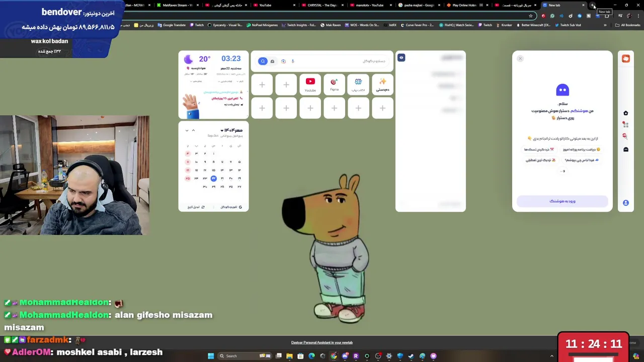The image size is (644, 362).
Task: Switch to the manototv - YouTube tab
Action: click(370, 5)
